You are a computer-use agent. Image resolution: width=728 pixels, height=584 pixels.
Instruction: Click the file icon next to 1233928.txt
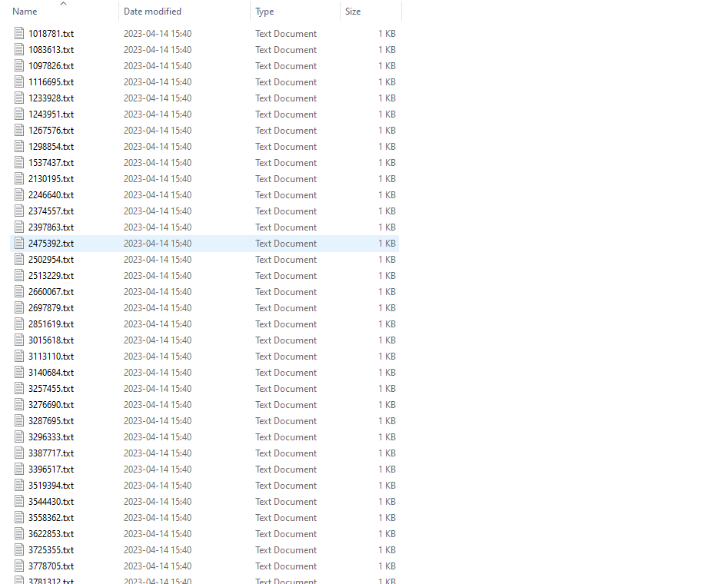(20, 98)
